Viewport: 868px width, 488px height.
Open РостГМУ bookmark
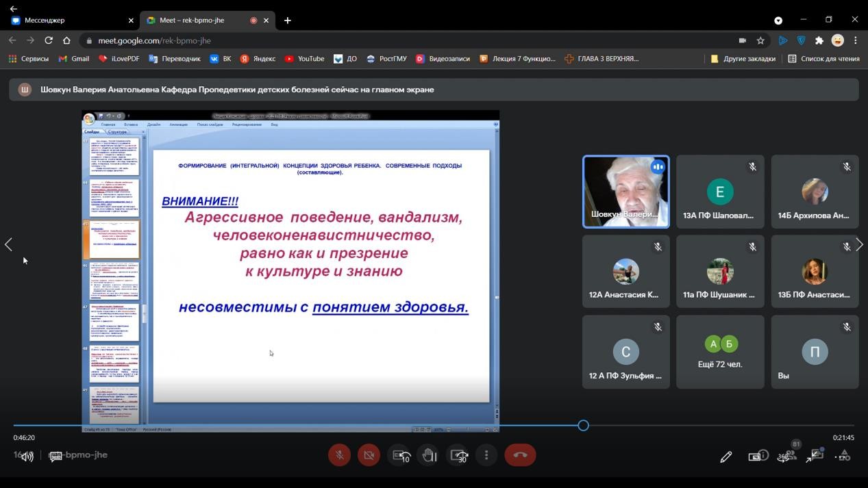(386, 59)
